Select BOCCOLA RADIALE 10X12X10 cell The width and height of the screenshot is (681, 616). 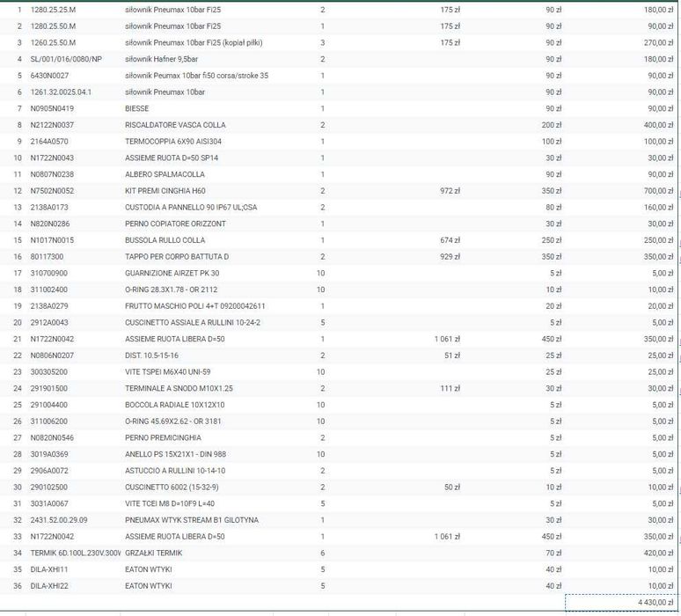(x=174, y=406)
